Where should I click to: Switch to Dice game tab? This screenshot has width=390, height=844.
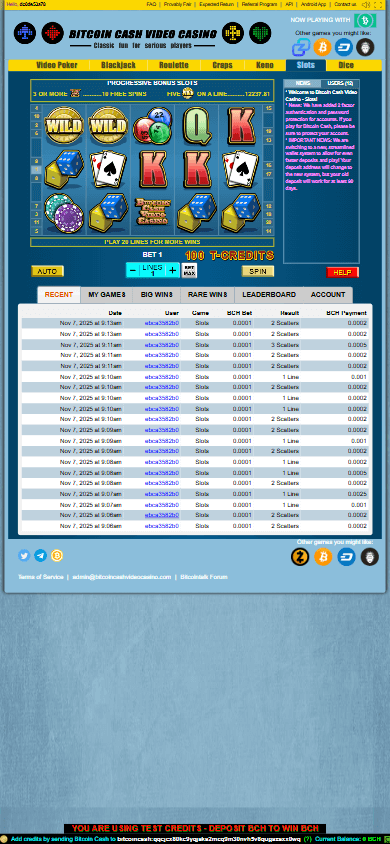(x=346, y=65)
